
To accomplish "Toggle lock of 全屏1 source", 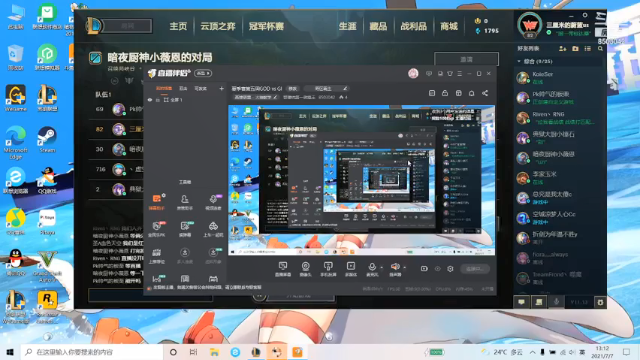I will 158,100.
